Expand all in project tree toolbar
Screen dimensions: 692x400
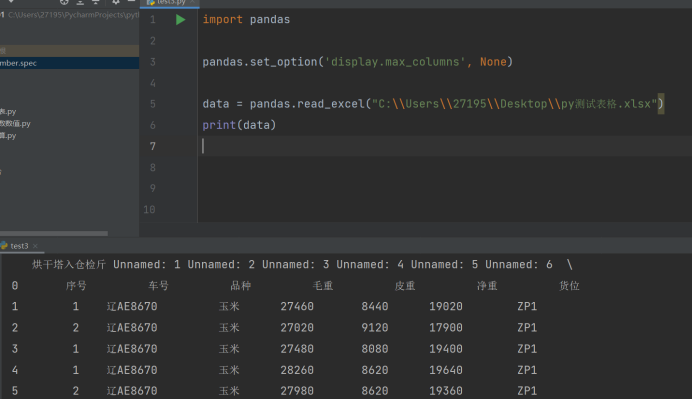coord(80,2)
